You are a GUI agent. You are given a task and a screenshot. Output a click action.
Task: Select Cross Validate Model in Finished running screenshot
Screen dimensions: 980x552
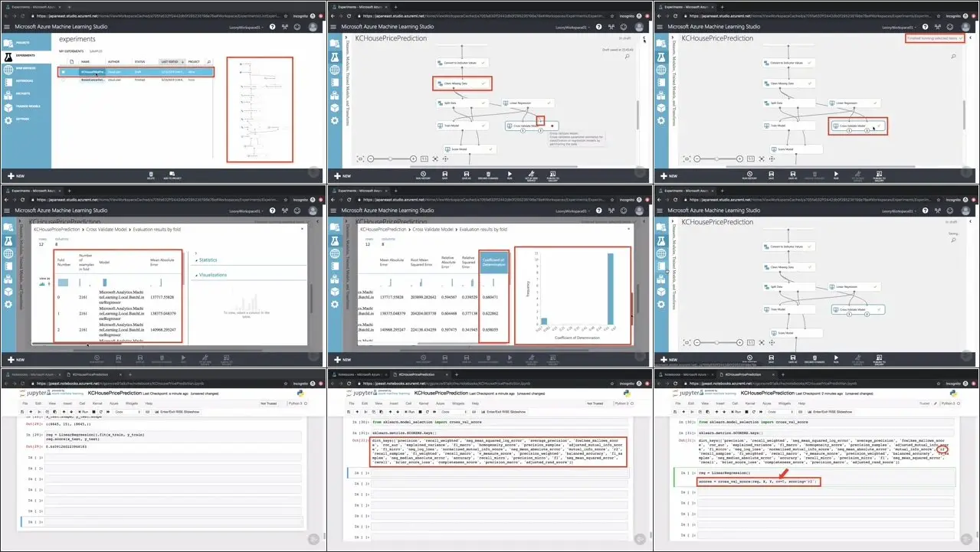click(858, 126)
